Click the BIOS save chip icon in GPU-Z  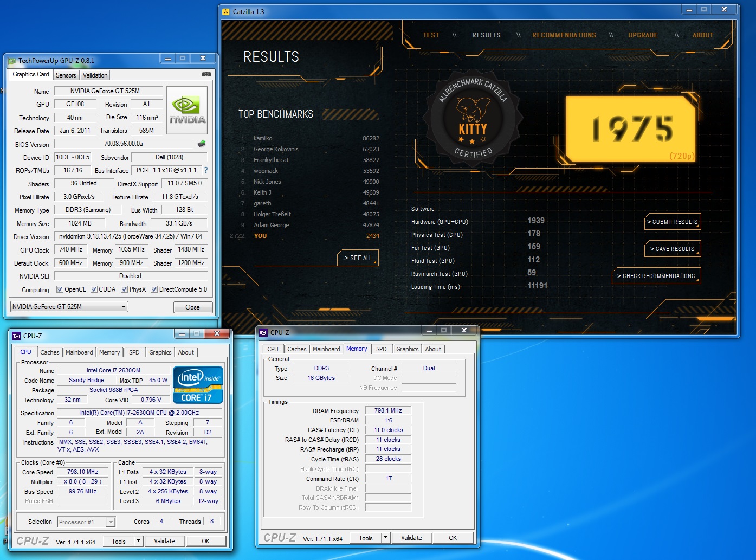(x=202, y=144)
